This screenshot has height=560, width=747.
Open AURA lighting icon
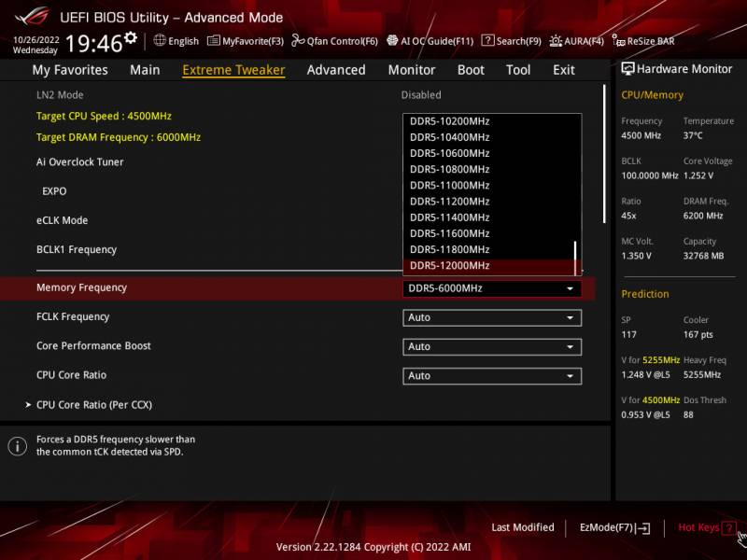[556, 41]
